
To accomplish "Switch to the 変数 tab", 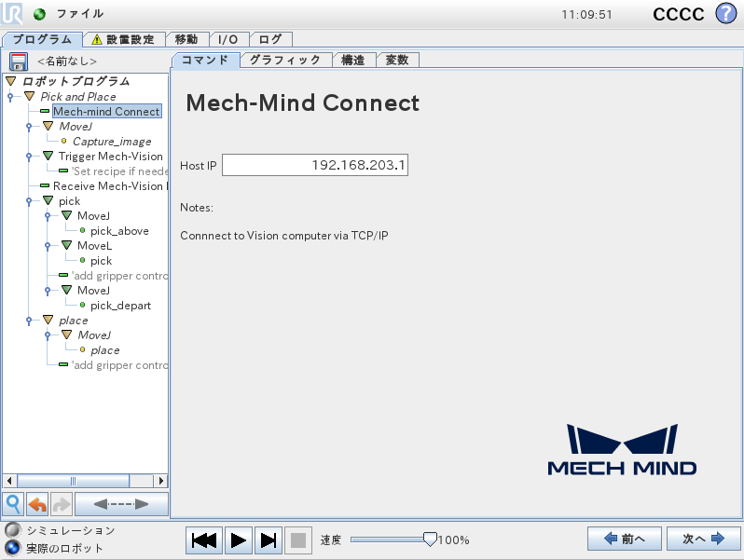I will (397, 61).
